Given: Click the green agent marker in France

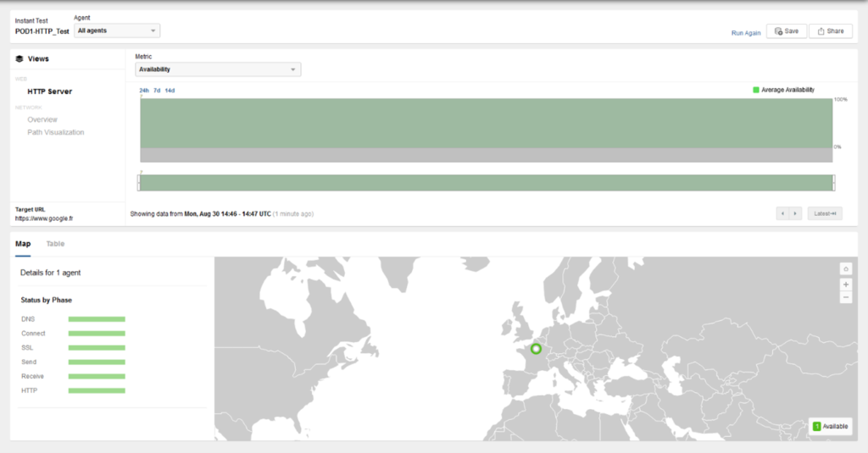Looking at the screenshot, I should tap(536, 349).
